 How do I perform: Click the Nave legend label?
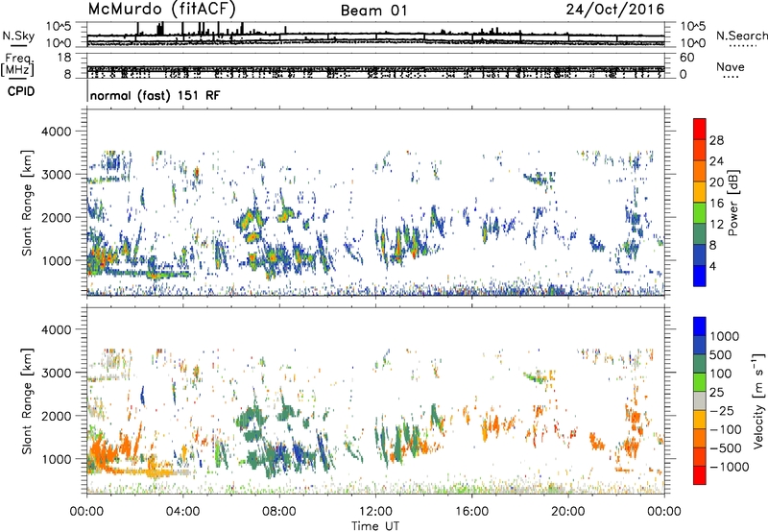coord(731,66)
